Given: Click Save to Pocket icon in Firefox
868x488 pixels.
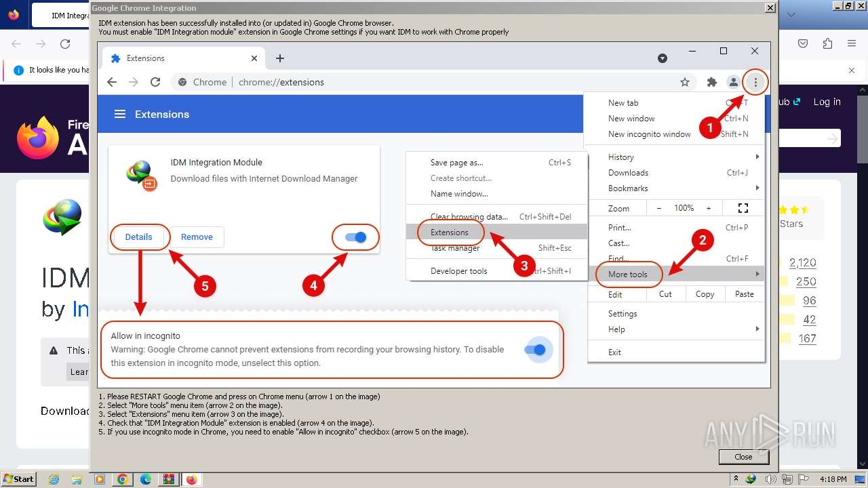Looking at the screenshot, I should tap(803, 44).
